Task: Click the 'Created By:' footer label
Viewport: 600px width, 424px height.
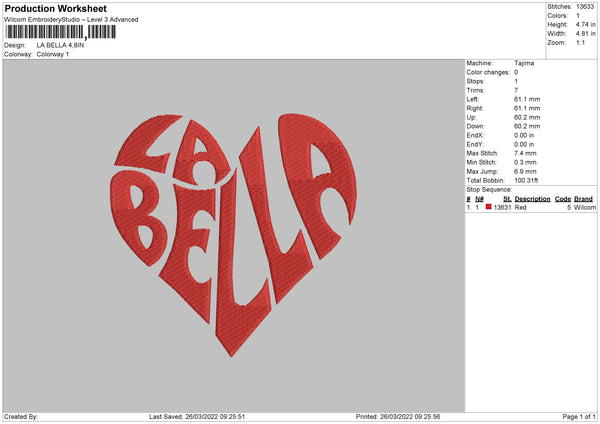Action: pos(21,417)
